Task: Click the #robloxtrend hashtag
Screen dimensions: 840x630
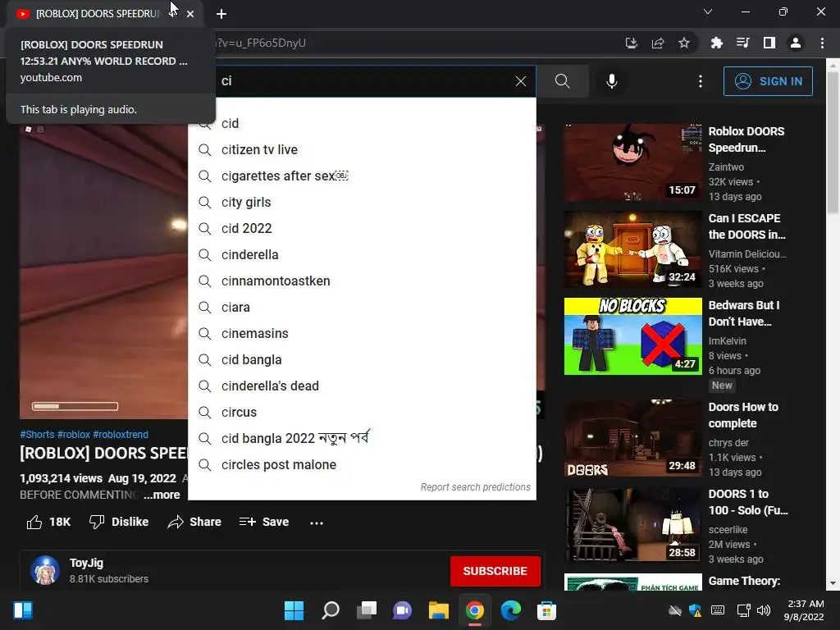Action: coord(121,435)
